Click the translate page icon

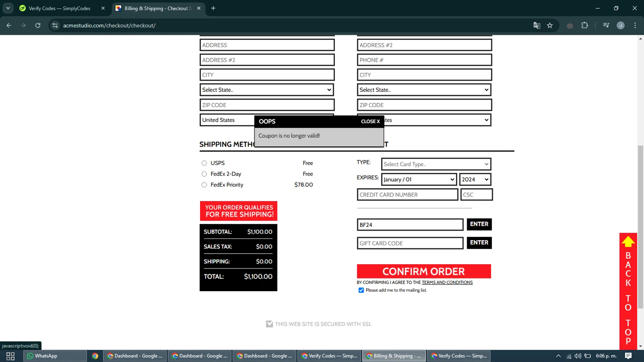click(537, 25)
